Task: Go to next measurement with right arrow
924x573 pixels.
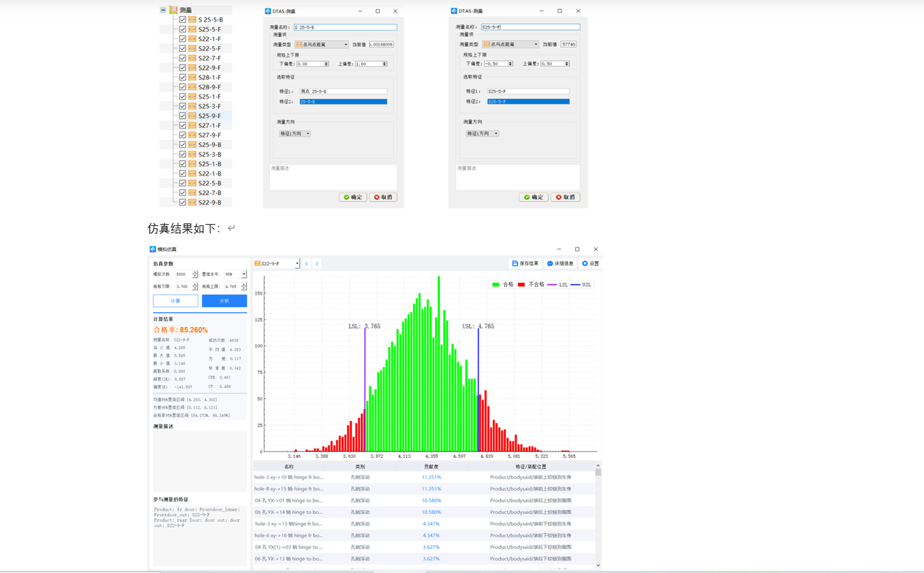Action: (x=317, y=264)
